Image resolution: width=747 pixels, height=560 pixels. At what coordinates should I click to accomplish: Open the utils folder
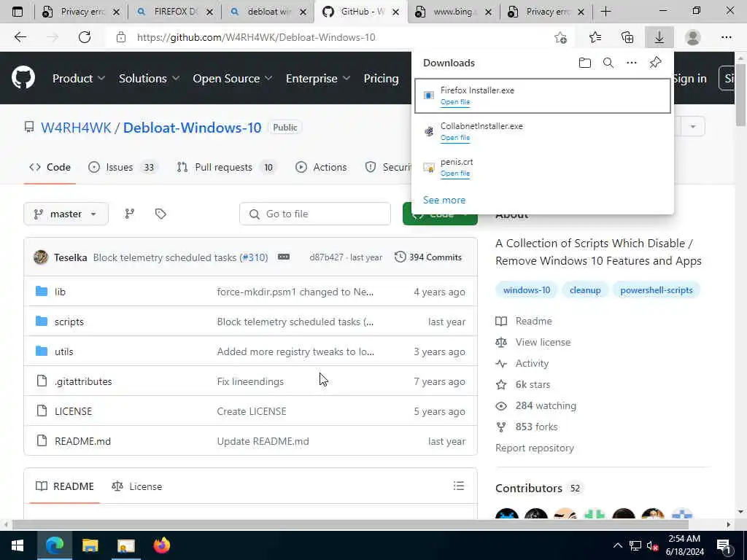click(x=64, y=352)
